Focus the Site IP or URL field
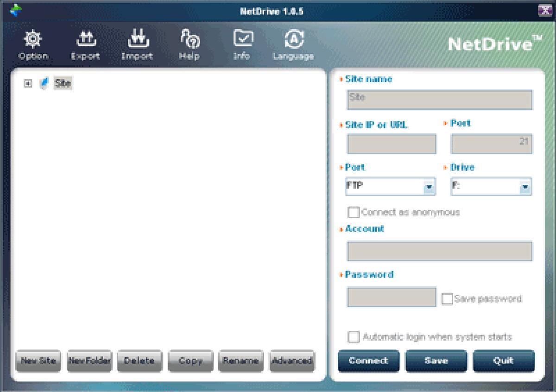Viewport: 556px width, 392px height. pyautogui.click(x=392, y=144)
